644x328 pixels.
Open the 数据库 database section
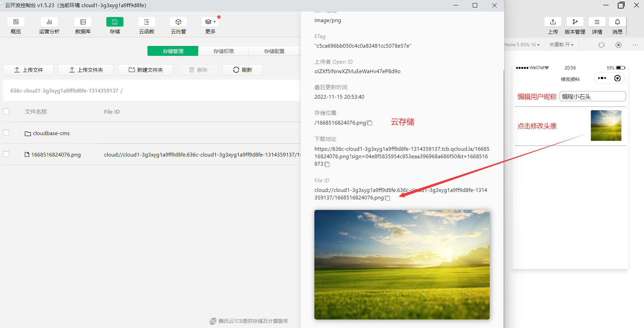tap(83, 26)
